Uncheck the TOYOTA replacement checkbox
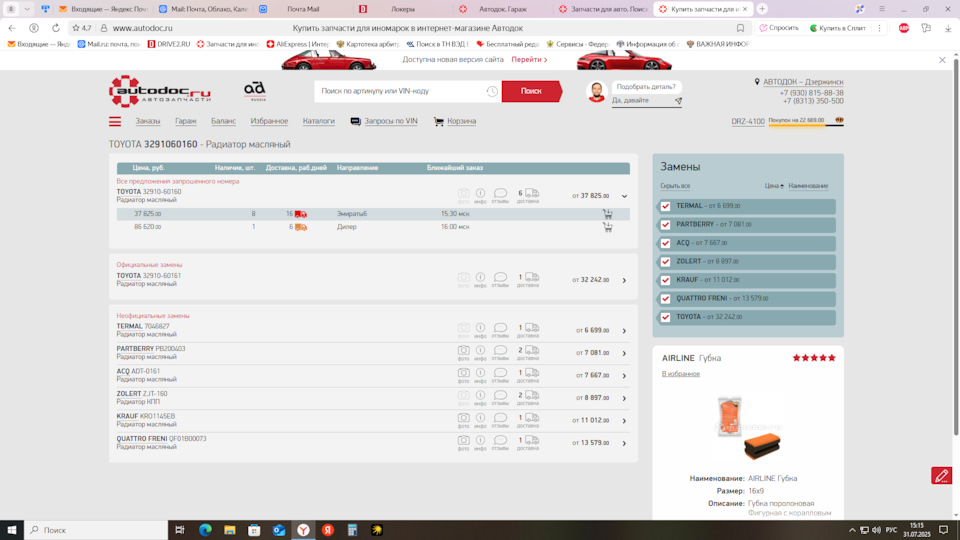 tap(666, 317)
